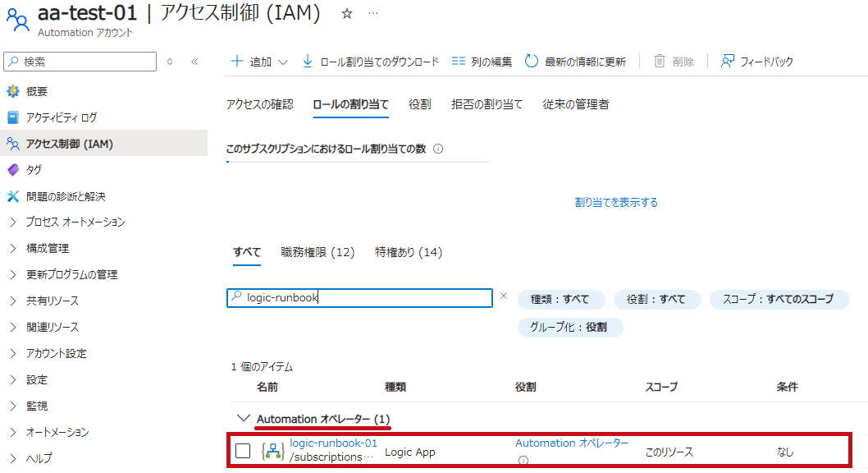
Task: Select the すべて sub-tab
Action: click(x=247, y=253)
